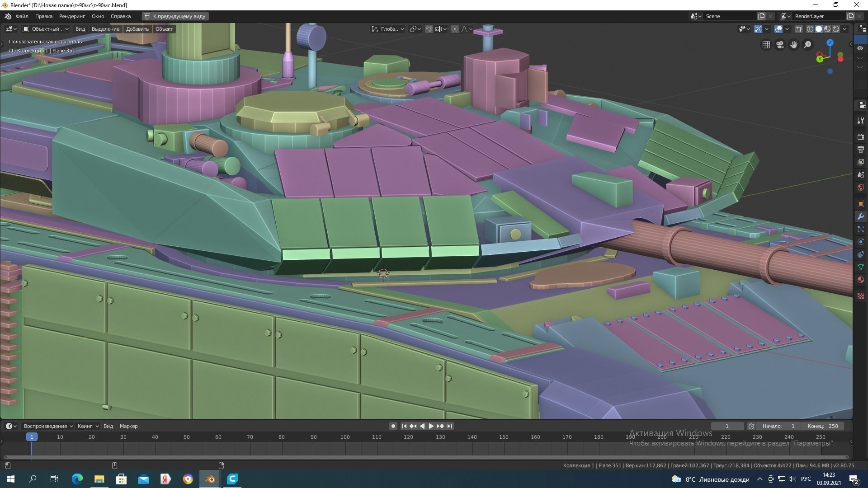The image size is (868, 488).
Task: Open the Keying dropdown in timeline
Action: [x=88, y=426]
